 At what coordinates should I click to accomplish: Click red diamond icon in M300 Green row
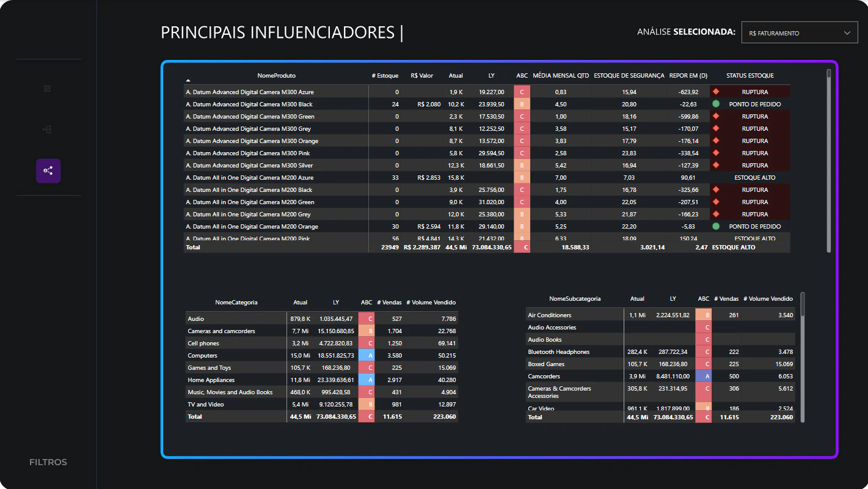click(715, 116)
